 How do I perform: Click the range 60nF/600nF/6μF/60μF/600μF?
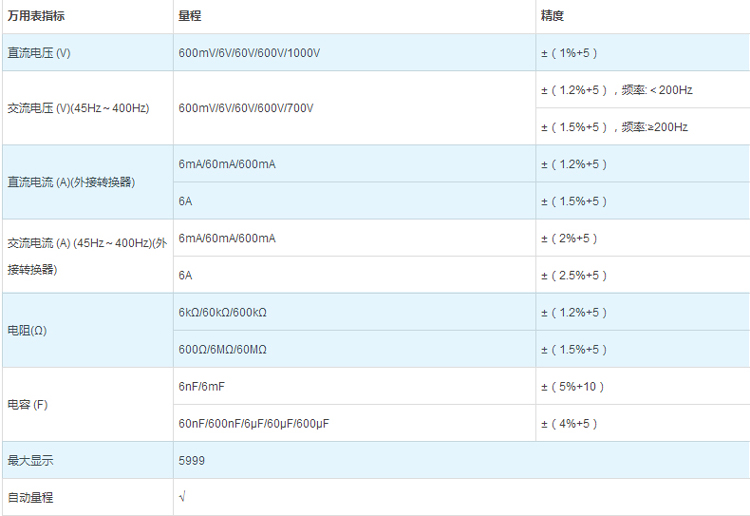[x=254, y=424]
